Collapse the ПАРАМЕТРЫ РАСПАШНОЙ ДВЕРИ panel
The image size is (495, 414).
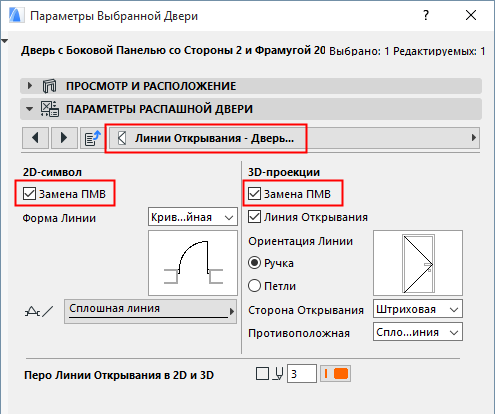click(30, 109)
